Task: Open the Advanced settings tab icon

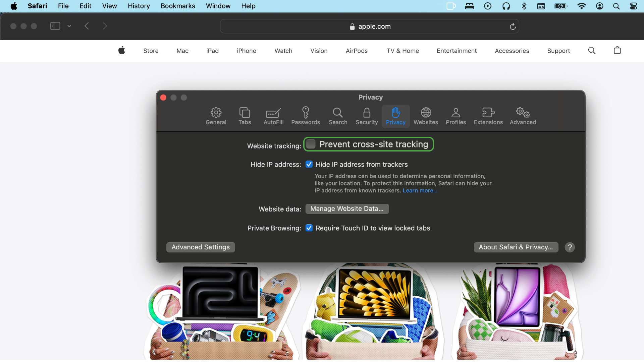Action: (523, 116)
